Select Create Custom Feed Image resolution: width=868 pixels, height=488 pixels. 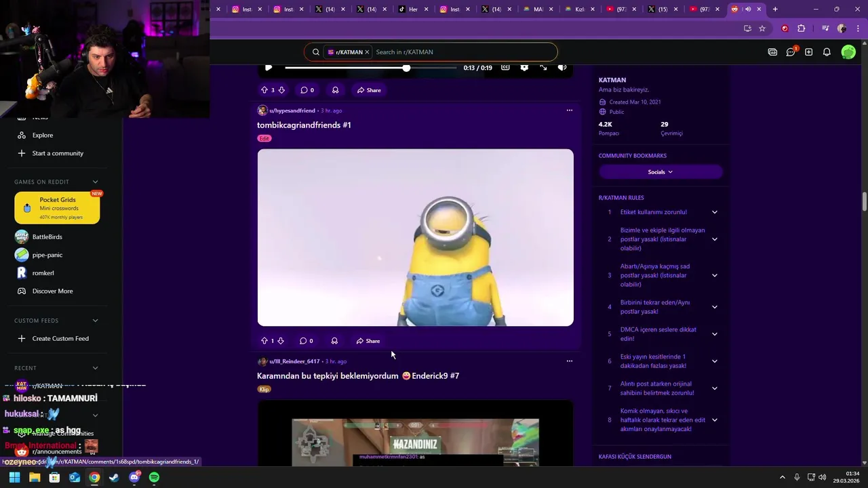coord(60,339)
